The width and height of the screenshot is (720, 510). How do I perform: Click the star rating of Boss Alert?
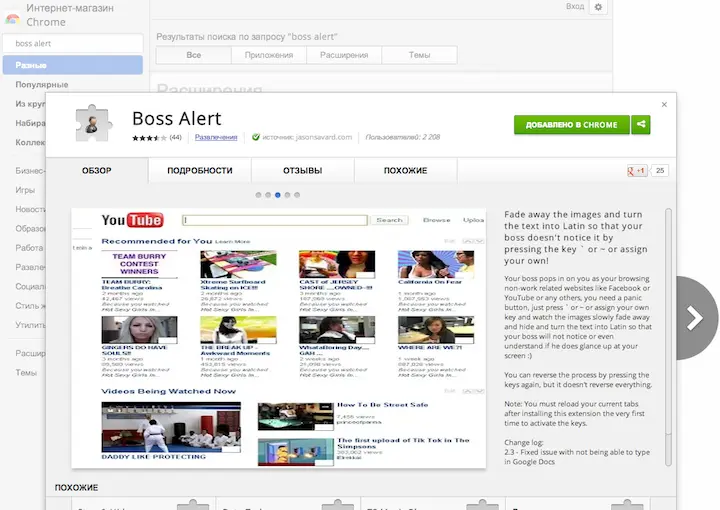[x=149, y=137]
